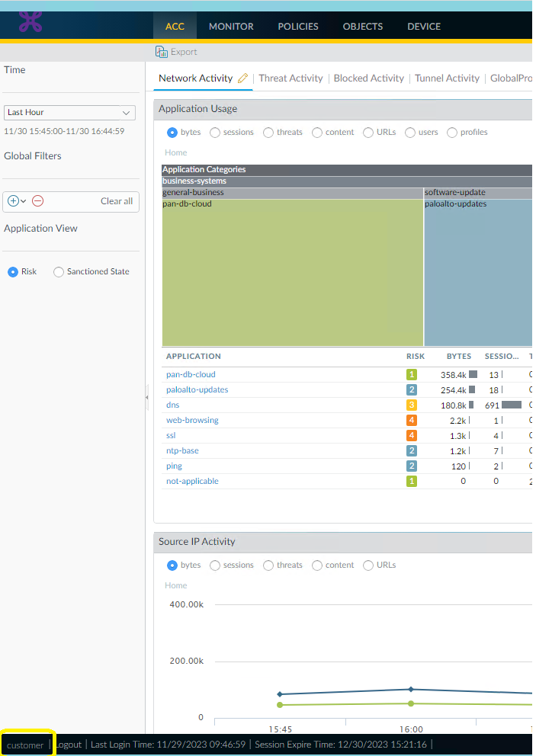Click the green pan-db-cloud treemap block
The height and width of the screenshot is (756, 536).
293,274
